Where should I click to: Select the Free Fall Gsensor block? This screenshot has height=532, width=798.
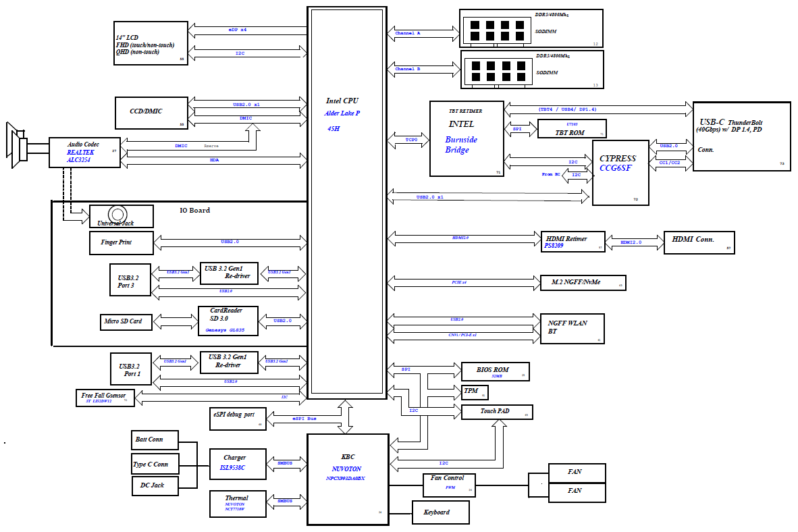105,398
